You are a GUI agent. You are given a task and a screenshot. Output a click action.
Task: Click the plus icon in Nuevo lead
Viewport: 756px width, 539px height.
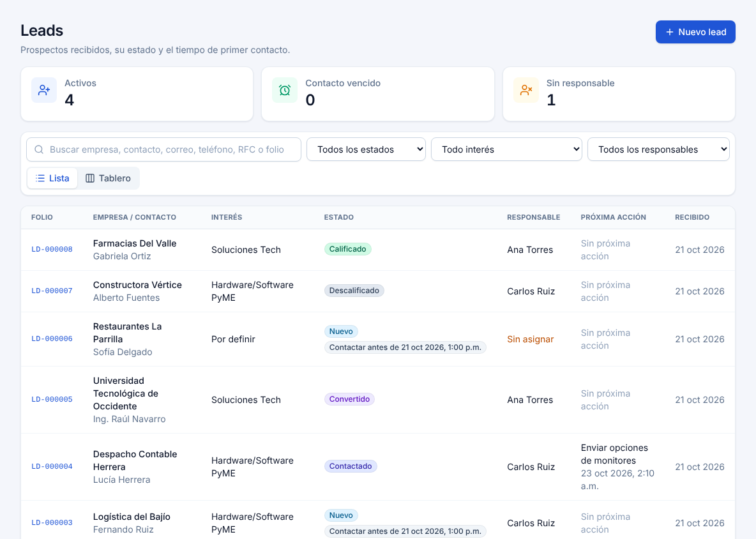[670, 32]
